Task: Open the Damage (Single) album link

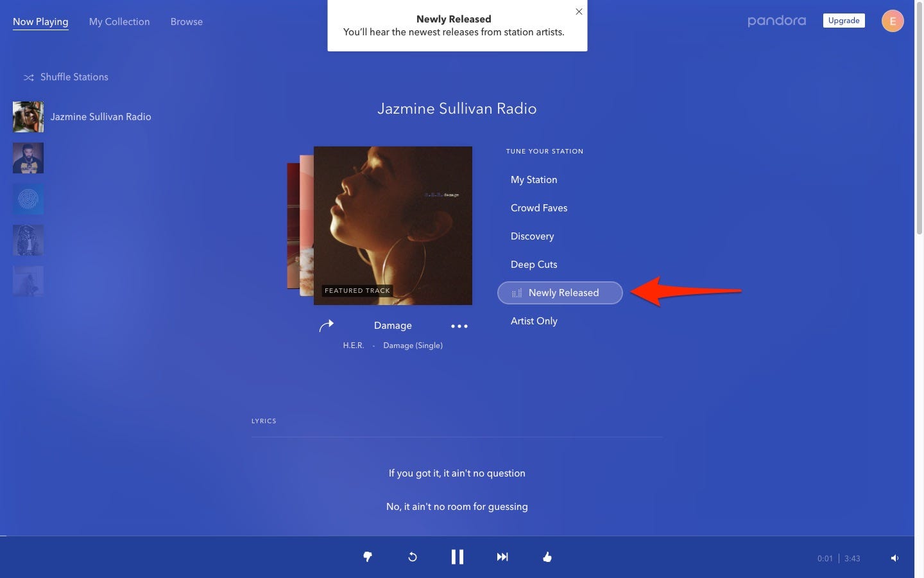Action: [x=413, y=346]
